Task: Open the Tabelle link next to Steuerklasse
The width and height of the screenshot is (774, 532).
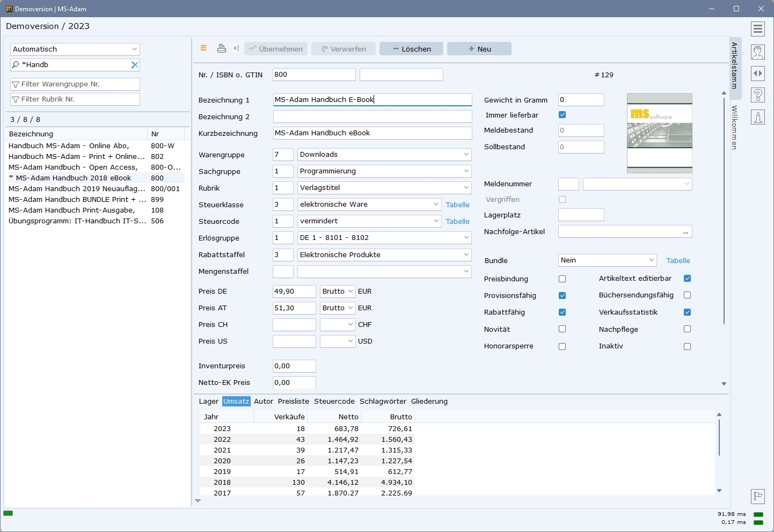Action: point(457,205)
